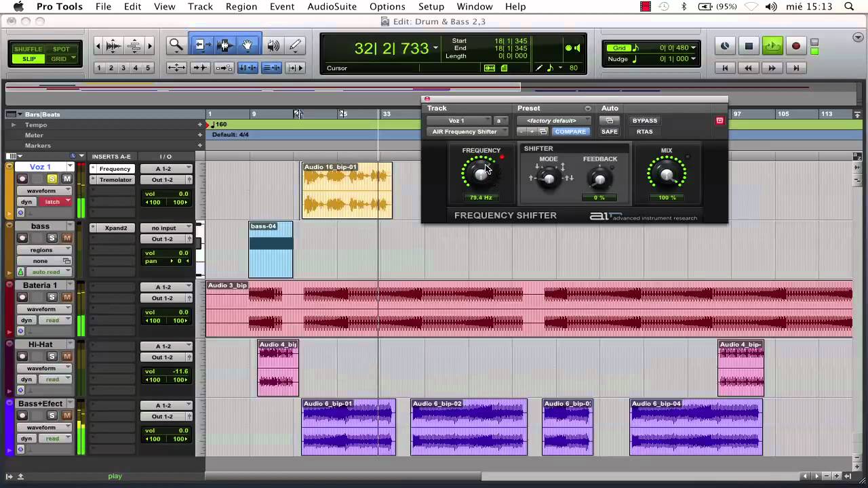Open the Track menu
The image size is (868, 488).
(x=200, y=7)
